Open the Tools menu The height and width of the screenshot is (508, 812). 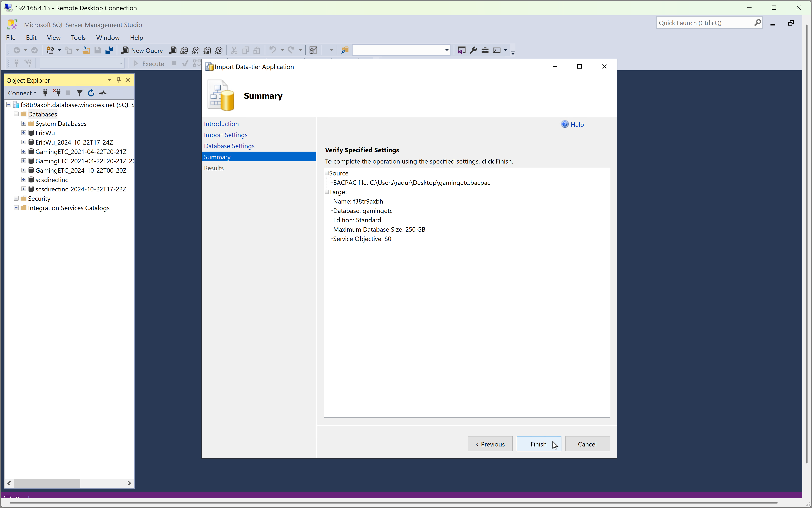[x=78, y=38]
